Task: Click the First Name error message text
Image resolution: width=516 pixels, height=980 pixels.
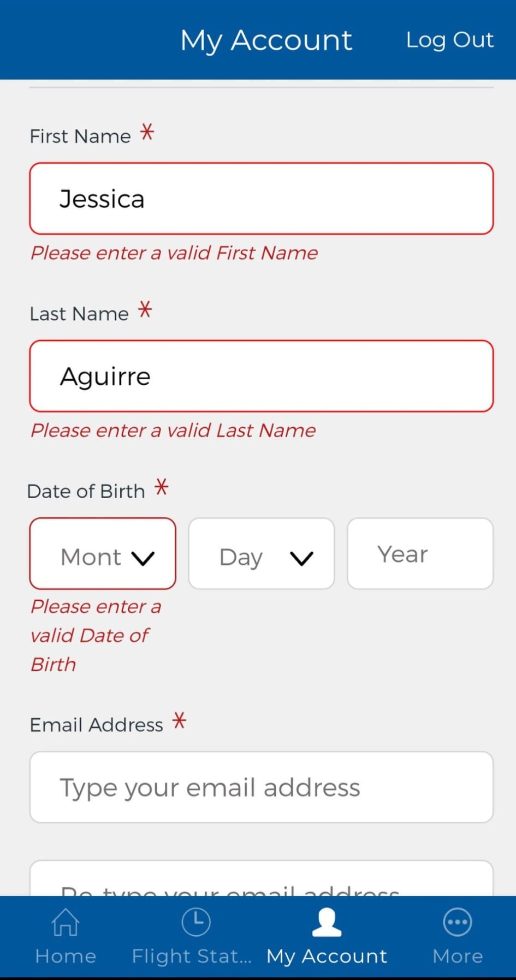Action: tap(174, 253)
